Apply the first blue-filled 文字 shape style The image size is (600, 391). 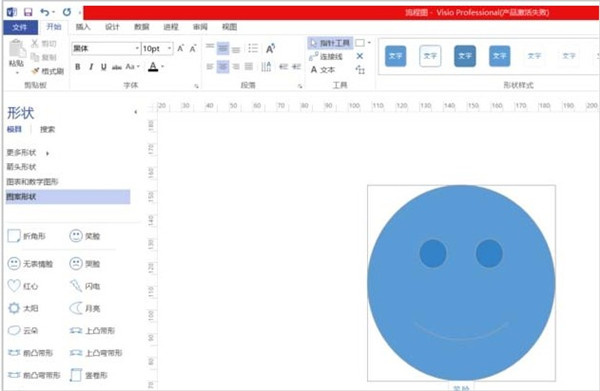point(395,56)
